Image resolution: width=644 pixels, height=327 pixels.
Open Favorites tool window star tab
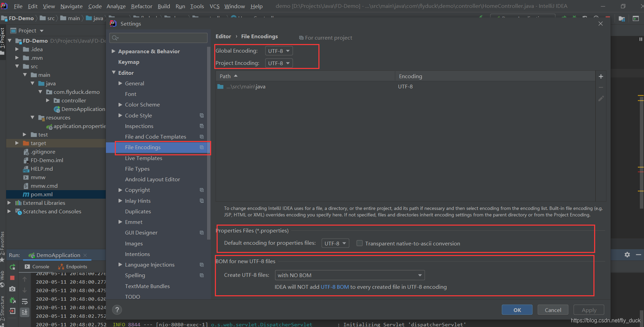tap(2, 246)
